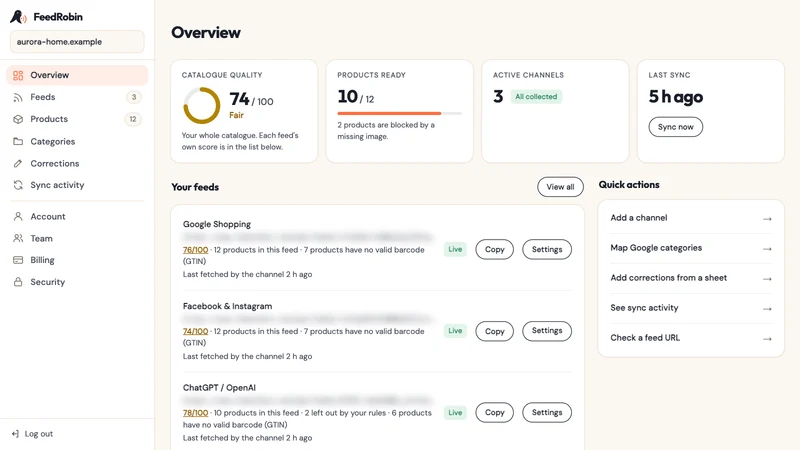Click arrow icon next to Add a channel
Image resolution: width=800 pixels, height=450 pixels.
point(767,219)
